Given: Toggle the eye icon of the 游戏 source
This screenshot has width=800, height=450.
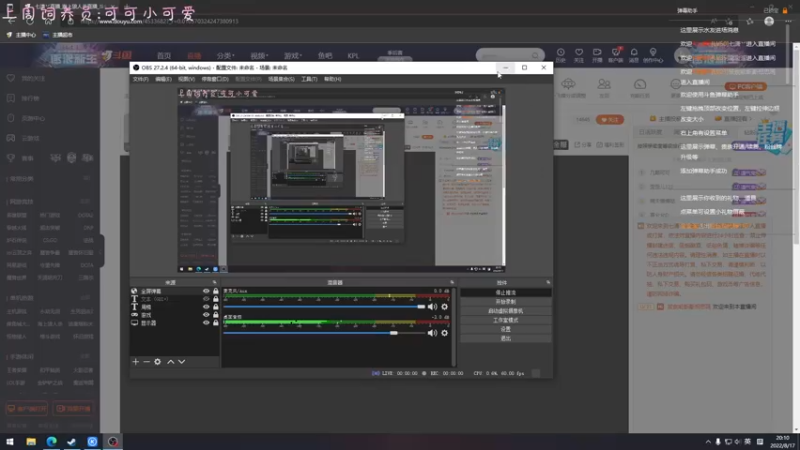Looking at the screenshot, I should tap(206, 315).
